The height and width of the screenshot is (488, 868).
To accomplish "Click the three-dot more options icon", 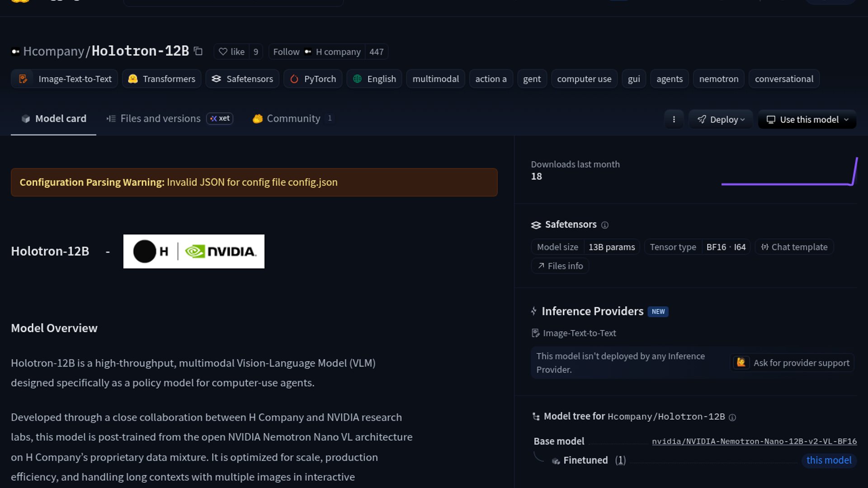I will (x=674, y=119).
